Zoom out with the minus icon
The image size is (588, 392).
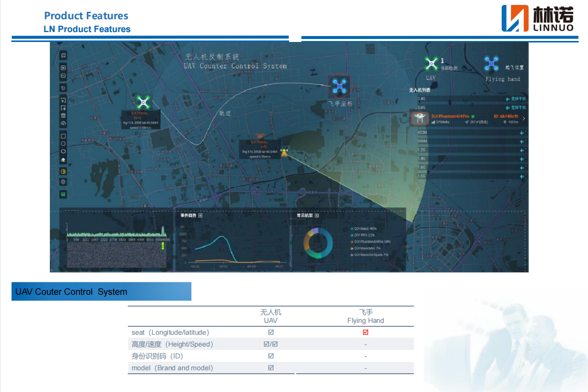click(x=63, y=76)
